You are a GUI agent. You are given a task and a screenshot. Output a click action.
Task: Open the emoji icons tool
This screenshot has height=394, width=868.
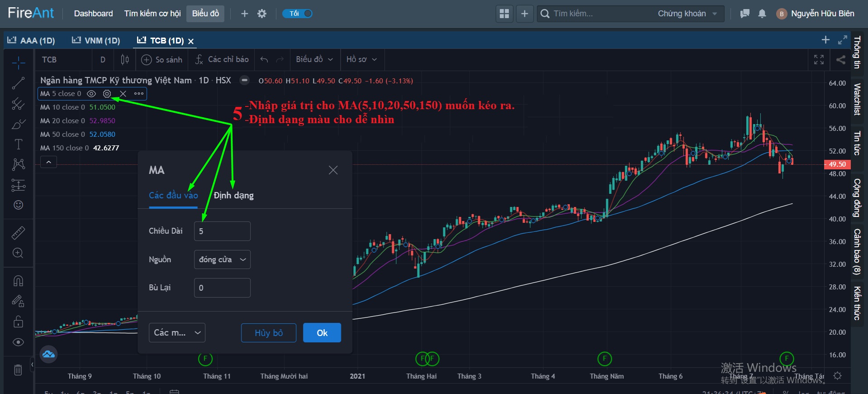pos(18,205)
